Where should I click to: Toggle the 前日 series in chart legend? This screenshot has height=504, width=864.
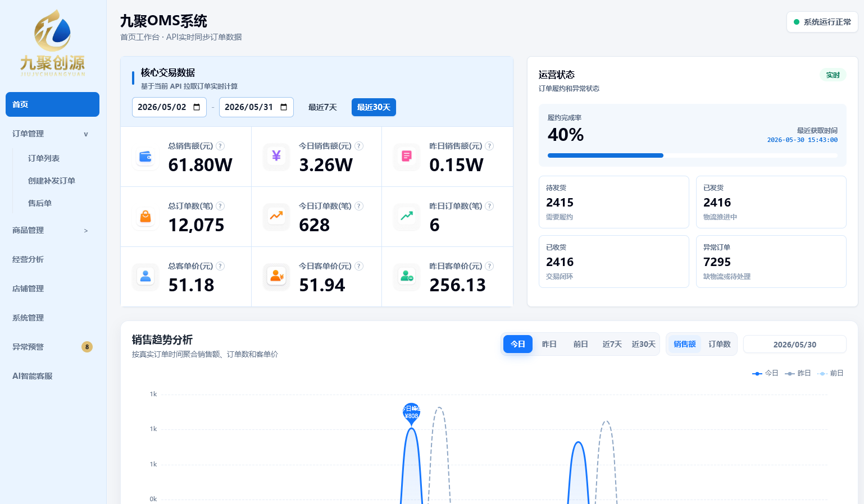[830, 373]
